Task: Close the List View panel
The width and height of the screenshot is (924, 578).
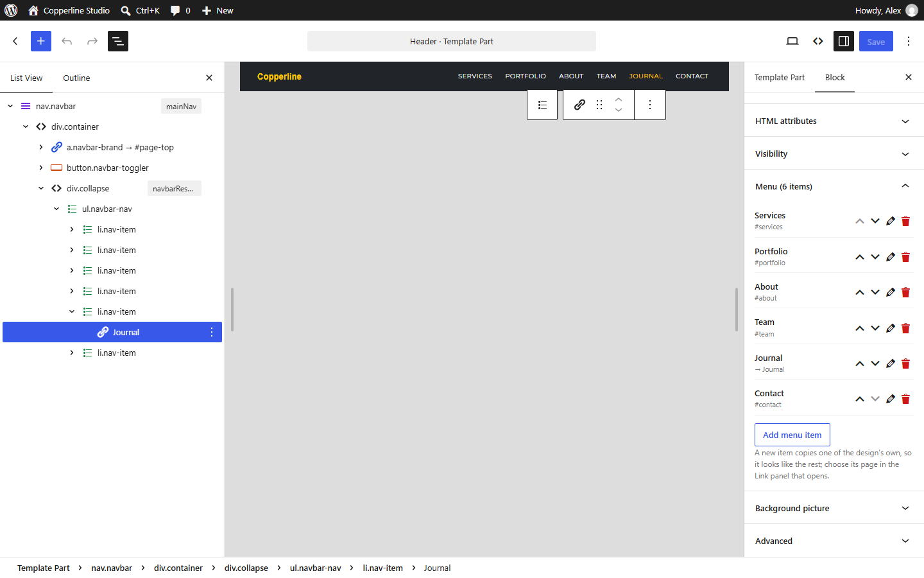Action: click(x=209, y=78)
